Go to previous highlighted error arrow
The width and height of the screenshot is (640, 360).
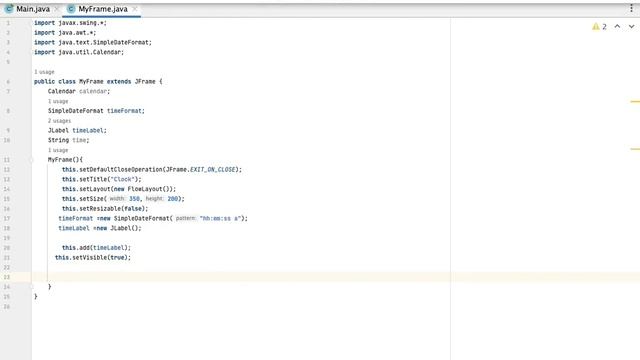(x=617, y=27)
